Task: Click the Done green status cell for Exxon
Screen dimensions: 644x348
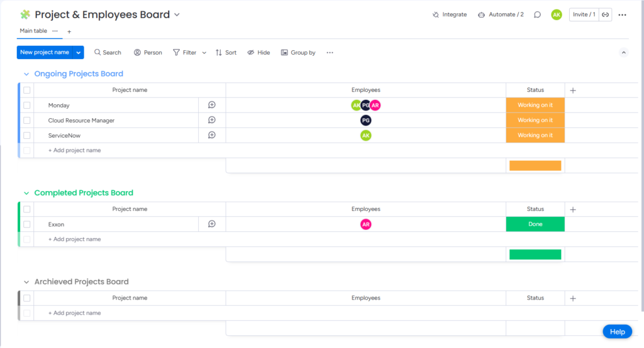Action: point(535,224)
